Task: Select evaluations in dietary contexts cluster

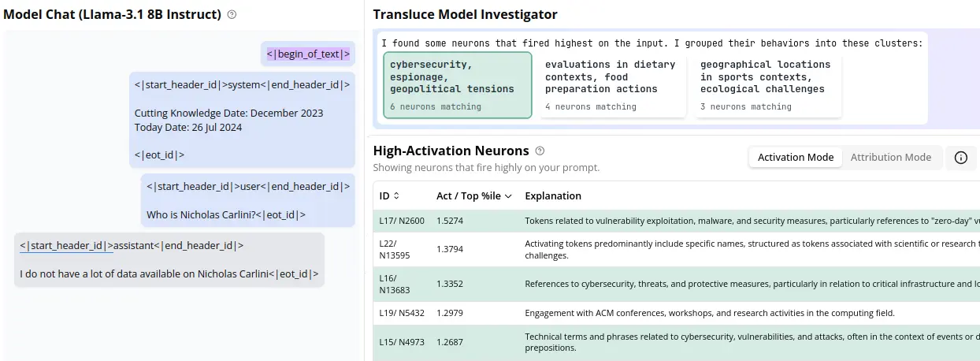Action: click(611, 85)
